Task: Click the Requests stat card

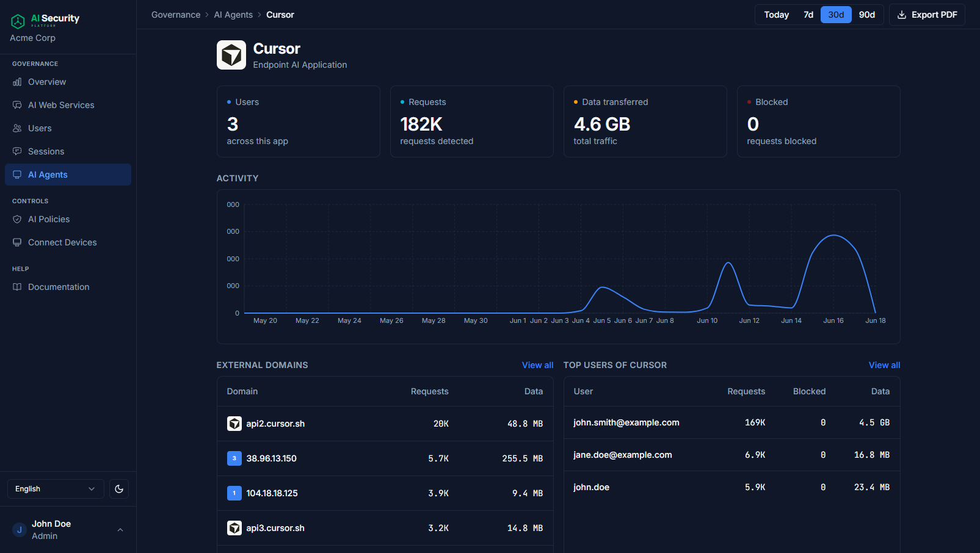Action: [472, 121]
